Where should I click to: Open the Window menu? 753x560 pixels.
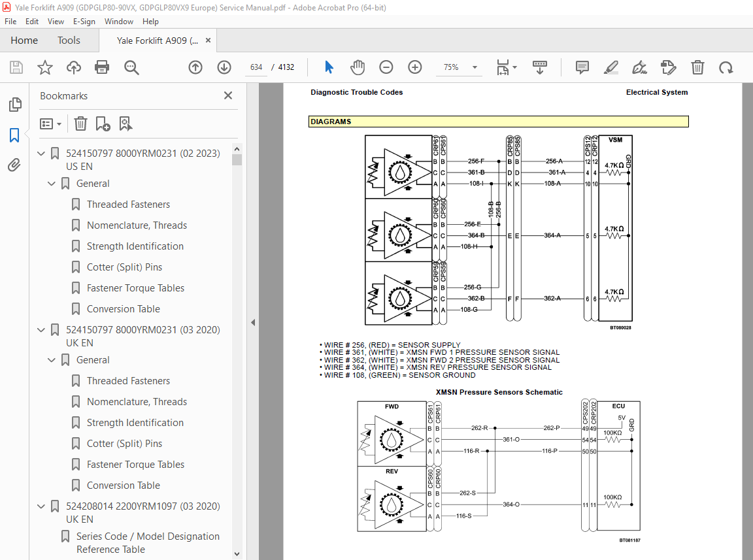118,22
